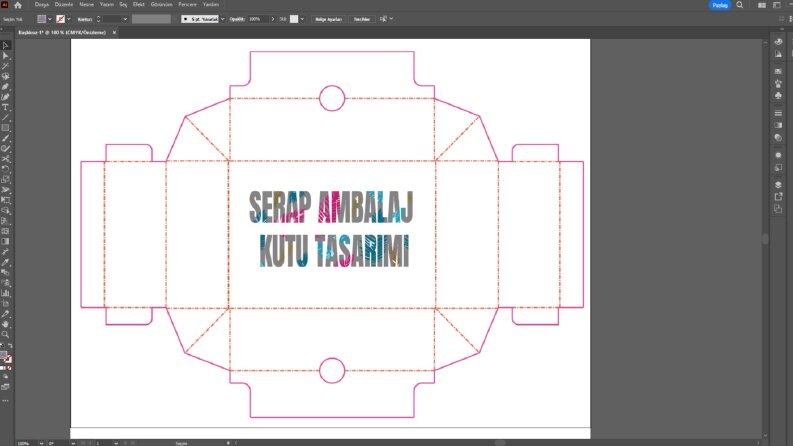Open the stroke color dropdown in control bar
The image size is (793, 446).
[69, 19]
